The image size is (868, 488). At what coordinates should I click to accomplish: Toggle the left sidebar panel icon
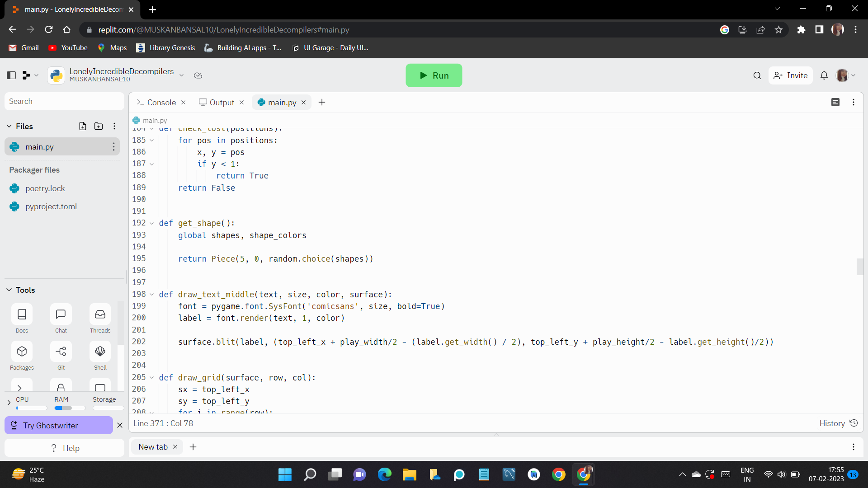(11, 75)
